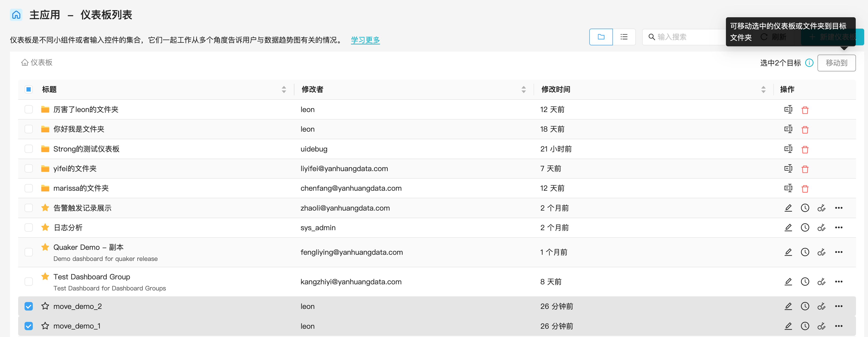Screen dimensions: 868x337
Task: Open the marissa的文件夹 folder
Action: tap(81, 188)
